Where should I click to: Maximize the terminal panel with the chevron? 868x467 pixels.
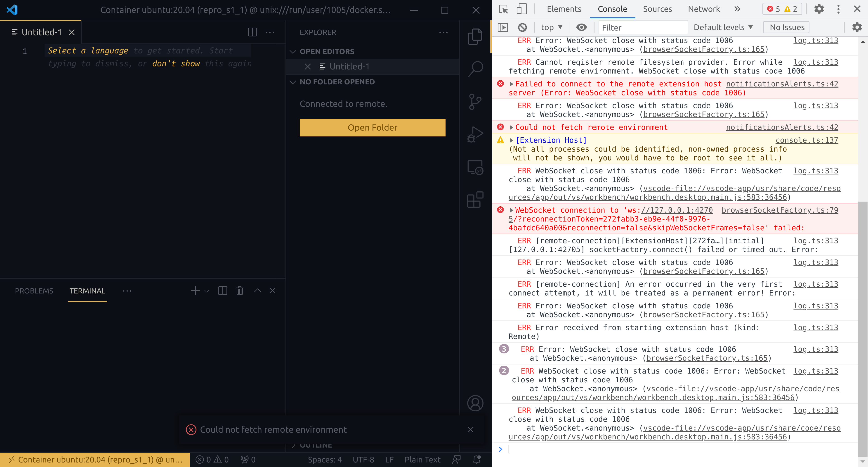point(257,290)
